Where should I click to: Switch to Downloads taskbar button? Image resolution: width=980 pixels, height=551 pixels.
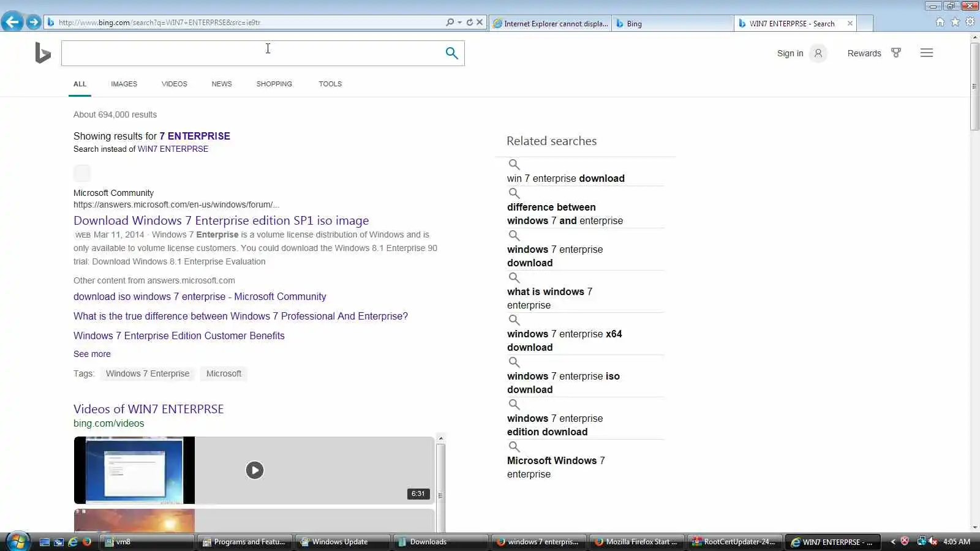pos(440,542)
